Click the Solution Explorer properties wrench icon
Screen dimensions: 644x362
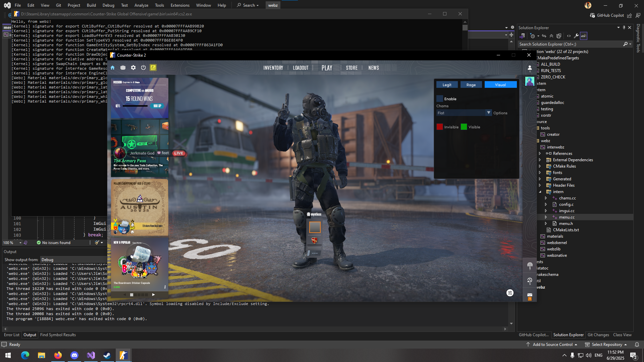pos(576,36)
